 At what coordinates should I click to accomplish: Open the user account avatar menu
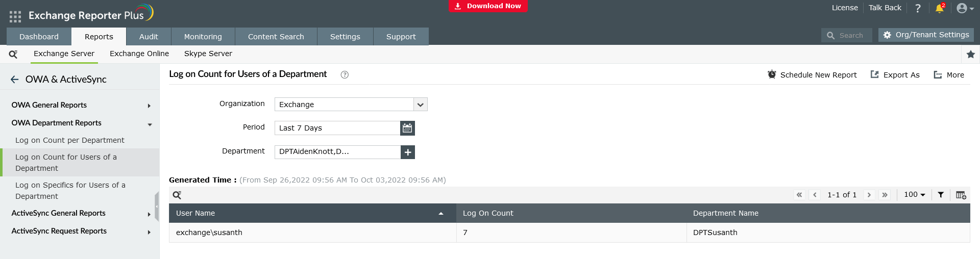pos(965,8)
